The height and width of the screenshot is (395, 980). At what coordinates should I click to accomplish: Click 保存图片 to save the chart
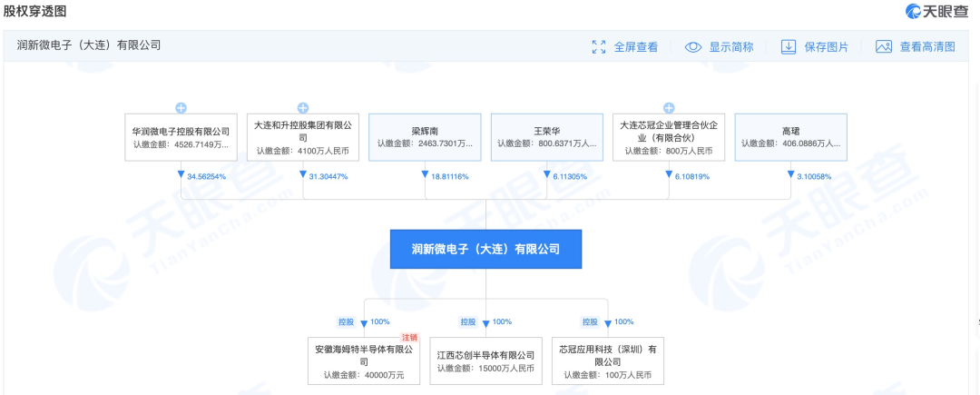827,47
